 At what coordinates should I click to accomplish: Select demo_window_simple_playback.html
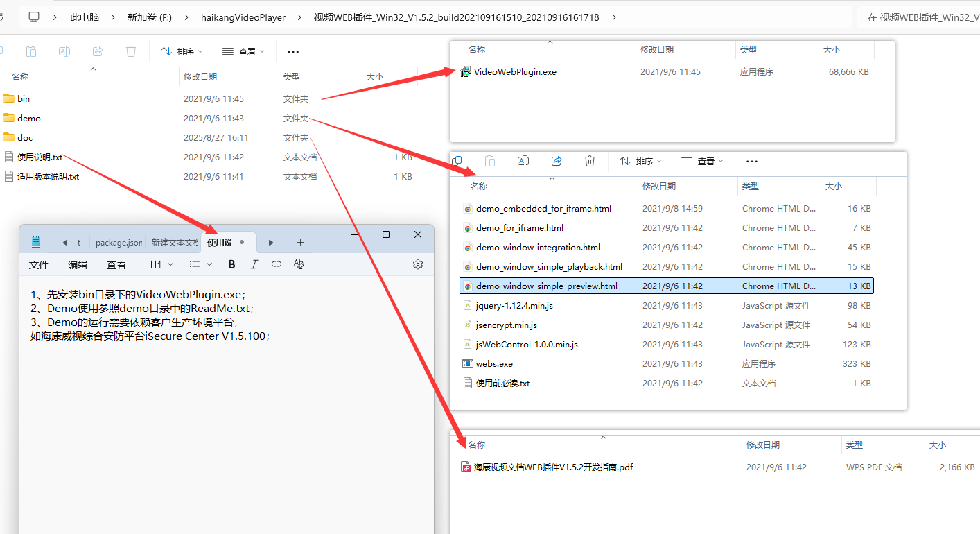pyautogui.click(x=542, y=266)
